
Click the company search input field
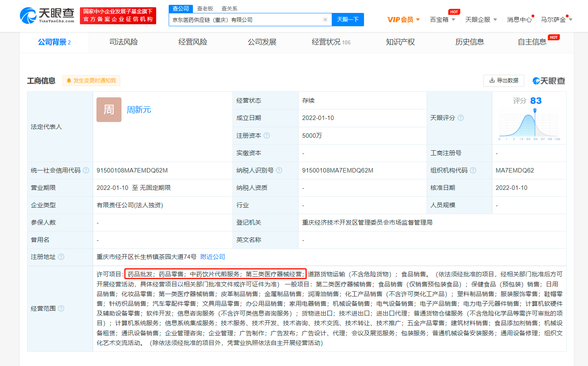(x=246, y=19)
